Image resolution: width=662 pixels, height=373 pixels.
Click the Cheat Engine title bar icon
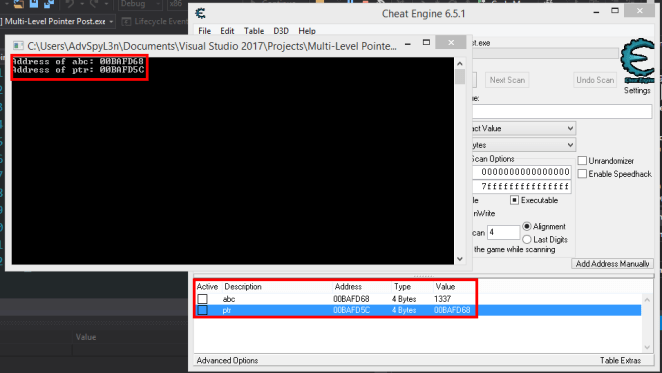click(201, 14)
